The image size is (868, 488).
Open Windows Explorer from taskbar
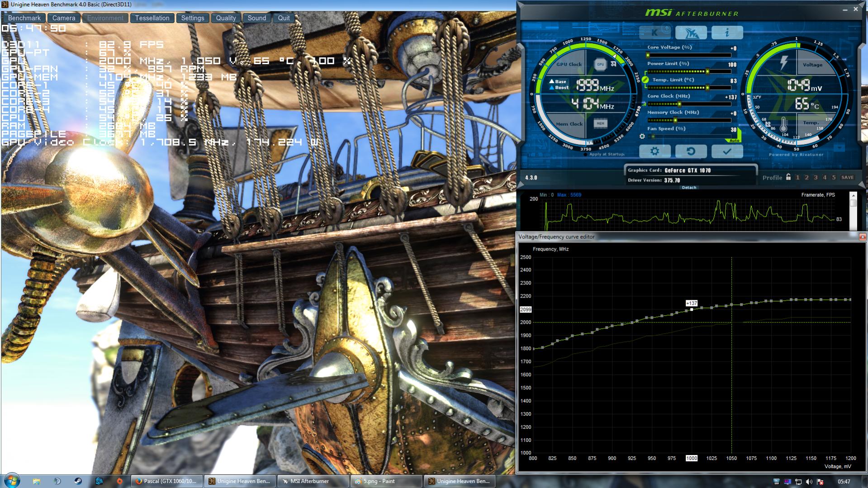pos(36,481)
